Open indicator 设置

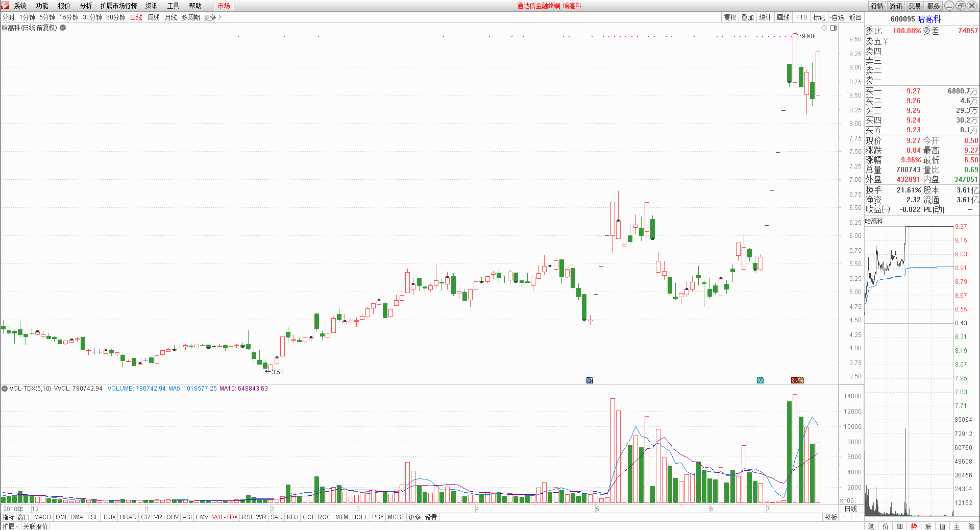(431, 517)
